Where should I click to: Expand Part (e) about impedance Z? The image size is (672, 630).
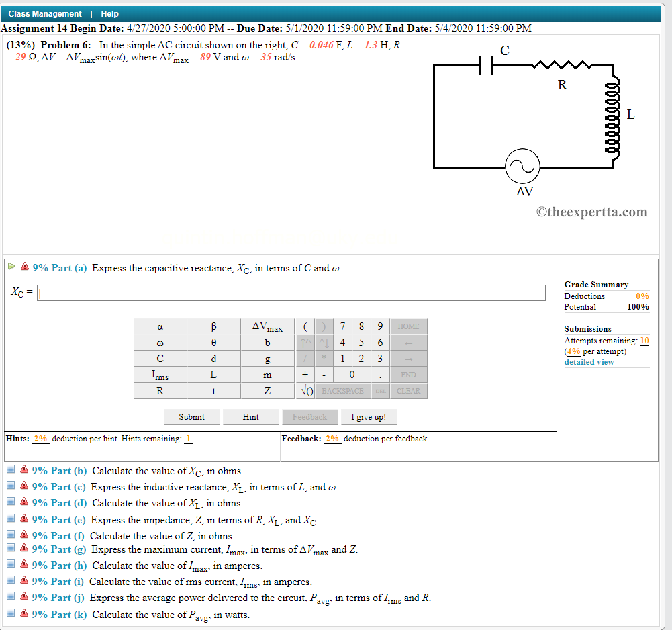coord(10,518)
